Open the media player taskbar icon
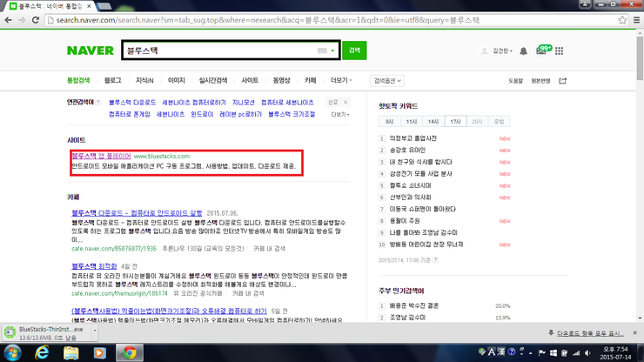644x362 pixels. point(100,353)
